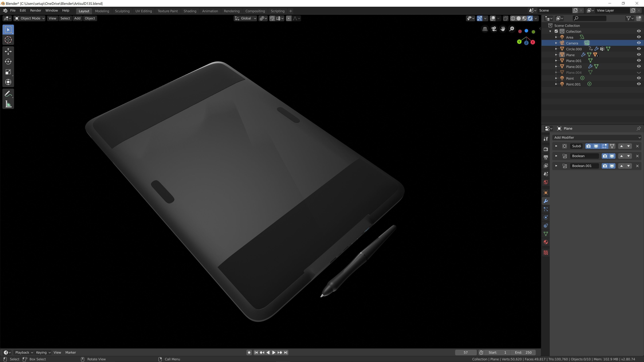Click the pan hand icon in viewport
644x362 pixels.
pyautogui.click(x=503, y=29)
